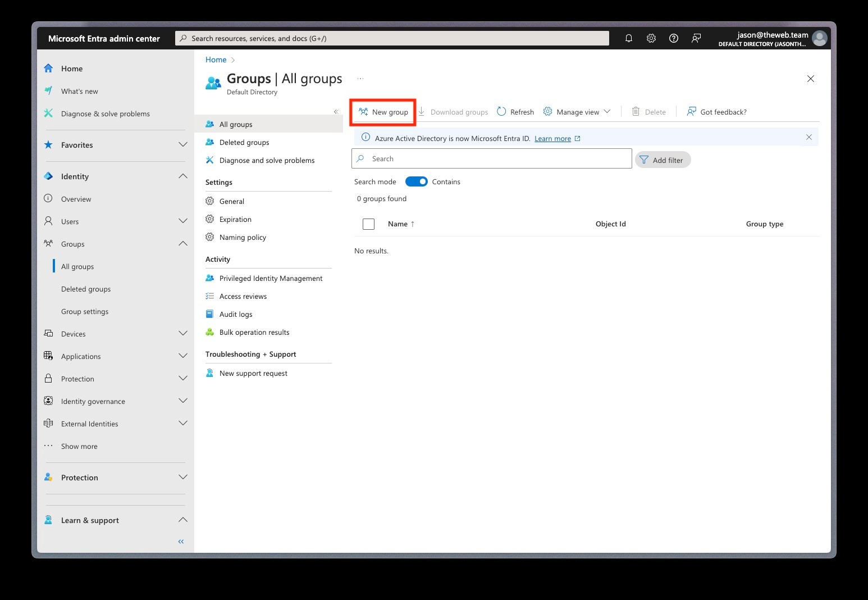
Task: Open the page ellipsis more options
Action: pyautogui.click(x=360, y=79)
